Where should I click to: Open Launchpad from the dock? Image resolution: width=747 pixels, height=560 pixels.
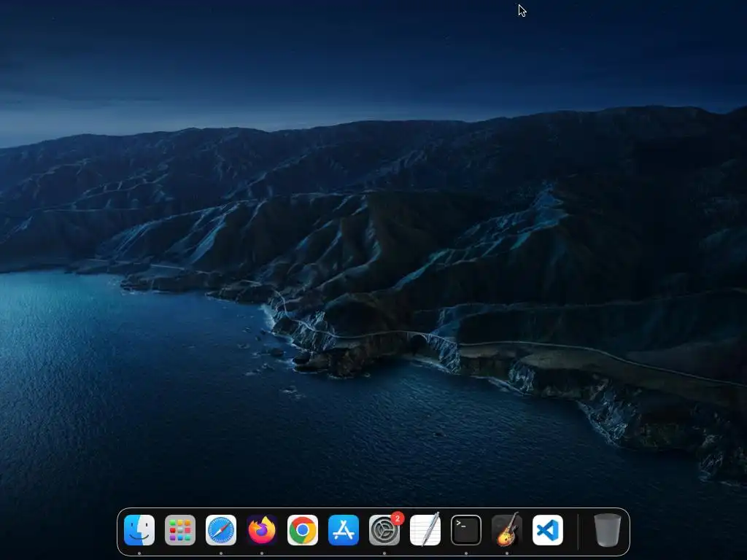[x=180, y=530]
